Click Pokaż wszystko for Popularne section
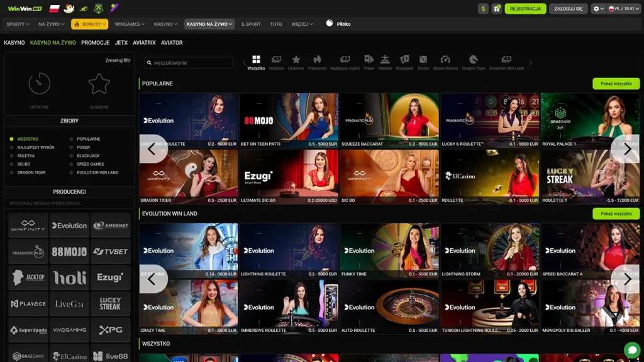The height and width of the screenshot is (362, 644). point(616,84)
